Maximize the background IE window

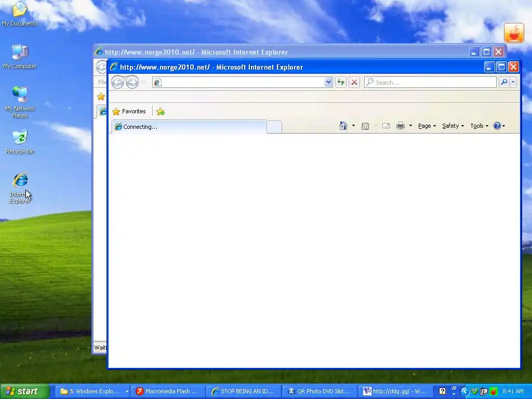coord(486,52)
